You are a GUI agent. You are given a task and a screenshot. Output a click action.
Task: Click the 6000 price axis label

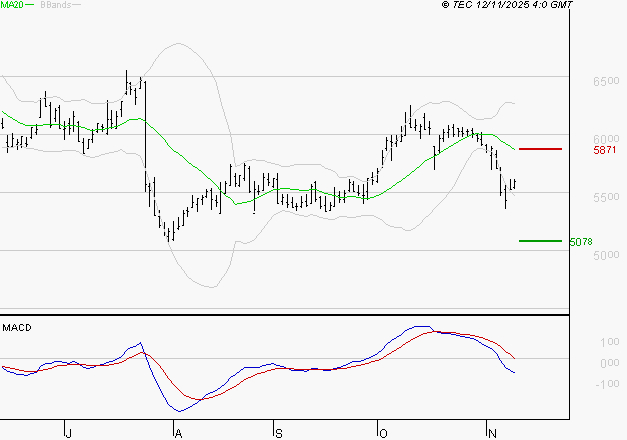tap(606, 139)
